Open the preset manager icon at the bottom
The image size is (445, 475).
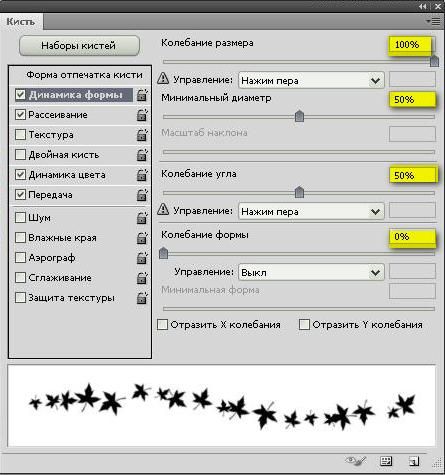[386, 461]
